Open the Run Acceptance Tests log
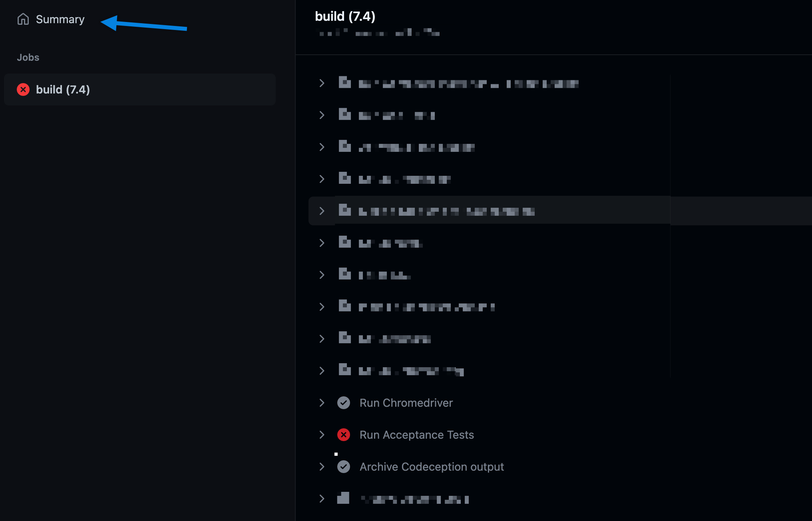 click(x=416, y=435)
